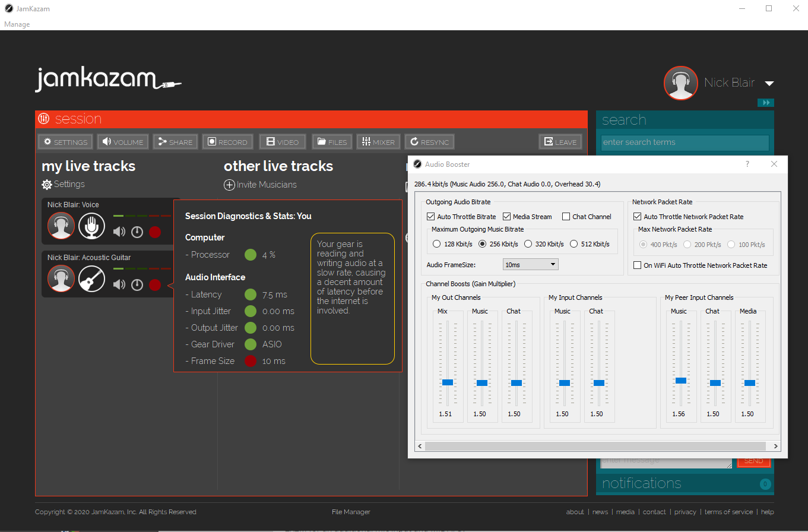Click the Resync toolbar button
808x532 pixels.
pos(430,142)
